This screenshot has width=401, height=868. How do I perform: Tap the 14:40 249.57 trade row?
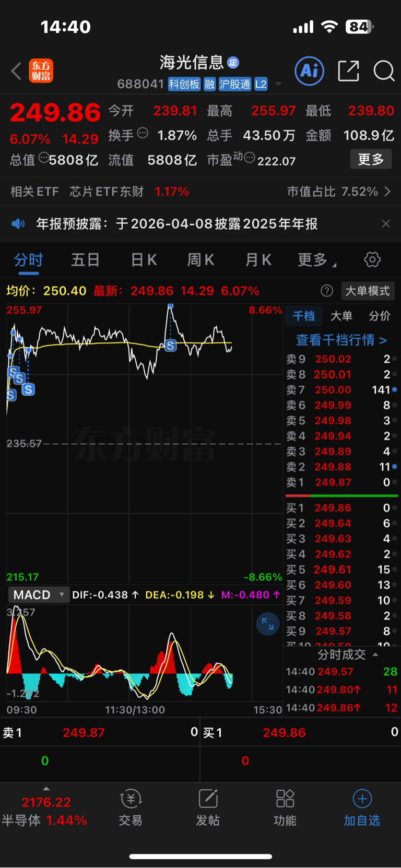pos(341,672)
